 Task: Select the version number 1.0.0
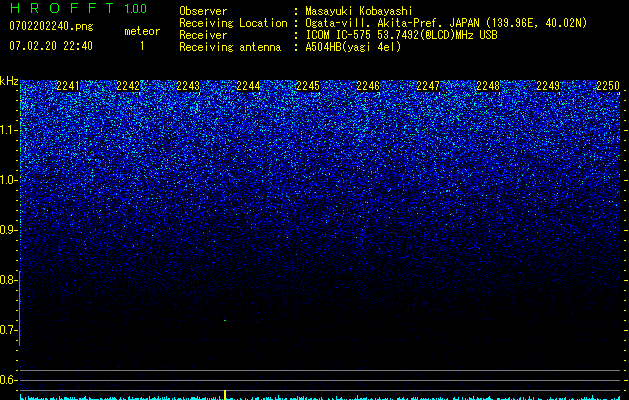click(x=136, y=9)
